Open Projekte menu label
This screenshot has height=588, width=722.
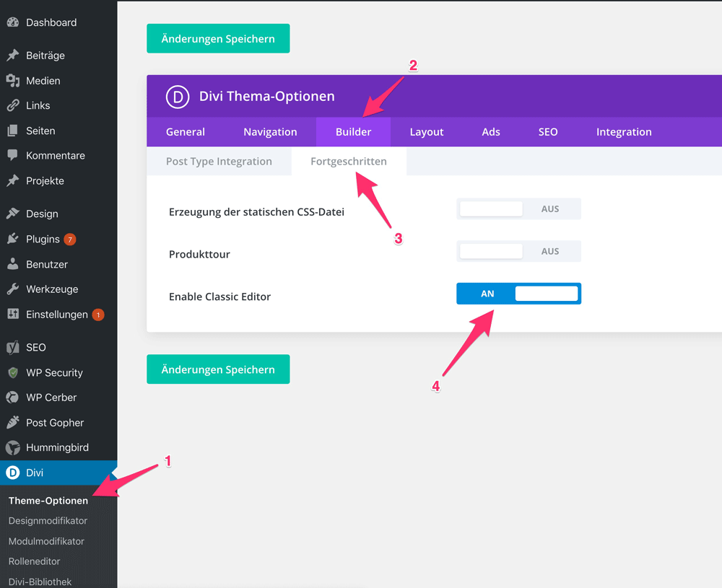pyautogui.click(x=45, y=181)
